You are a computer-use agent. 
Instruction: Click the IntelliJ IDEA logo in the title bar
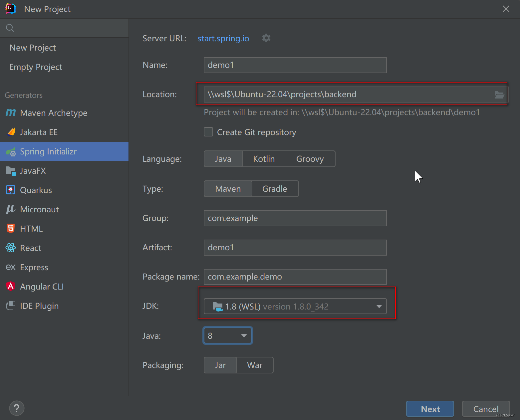coord(11,9)
